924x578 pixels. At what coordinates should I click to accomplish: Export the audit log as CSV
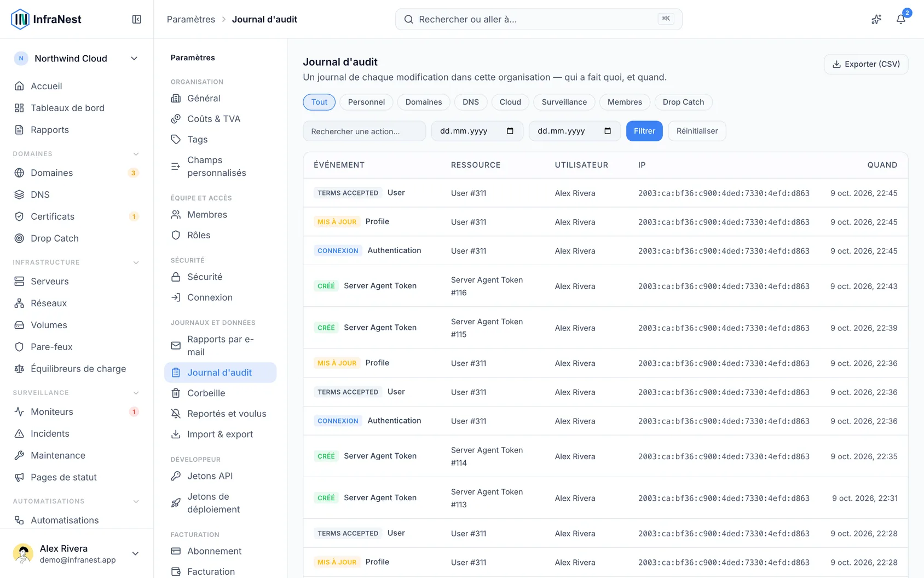coord(866,64)
